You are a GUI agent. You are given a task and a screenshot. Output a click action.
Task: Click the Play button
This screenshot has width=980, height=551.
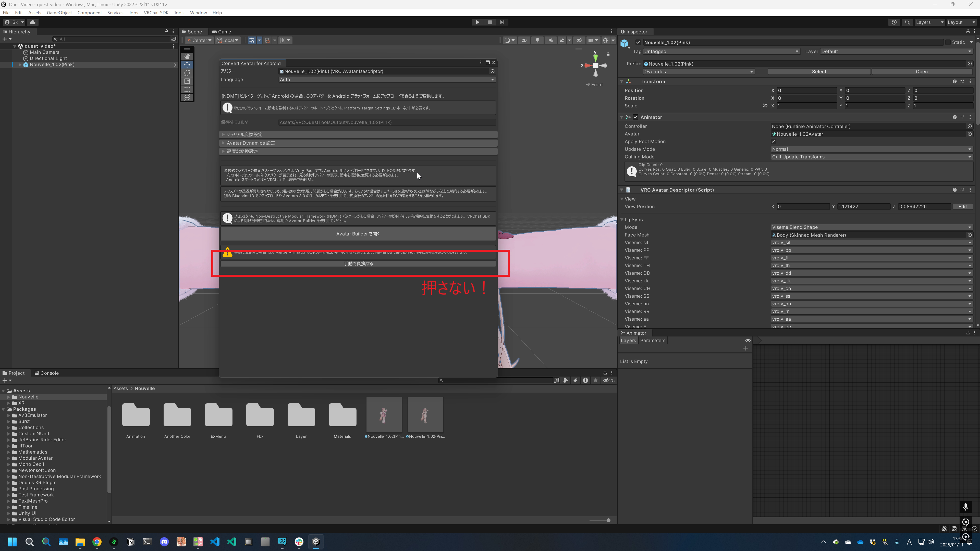pyautogui.click(x=477, y=22)
